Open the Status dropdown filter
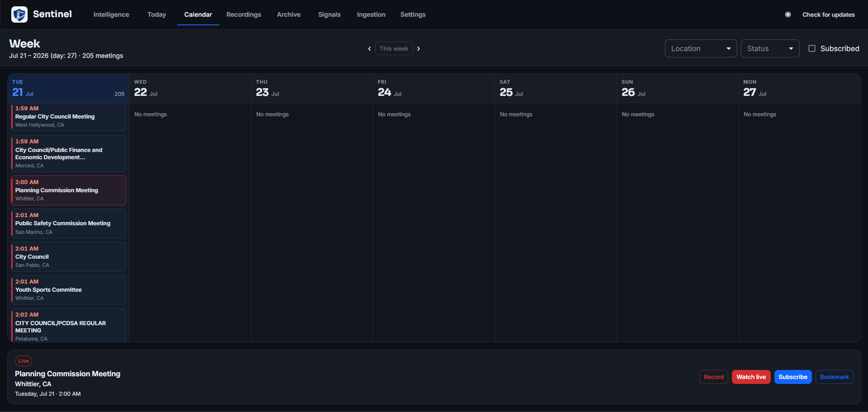The width and height of the screenshot is (868, 412). (770, 48)
